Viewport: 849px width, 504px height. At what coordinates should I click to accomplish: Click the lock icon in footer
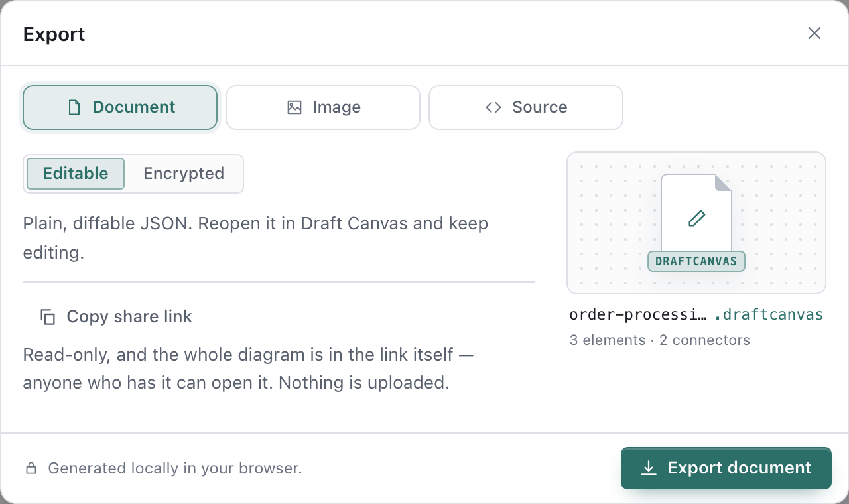click(31, 468)
